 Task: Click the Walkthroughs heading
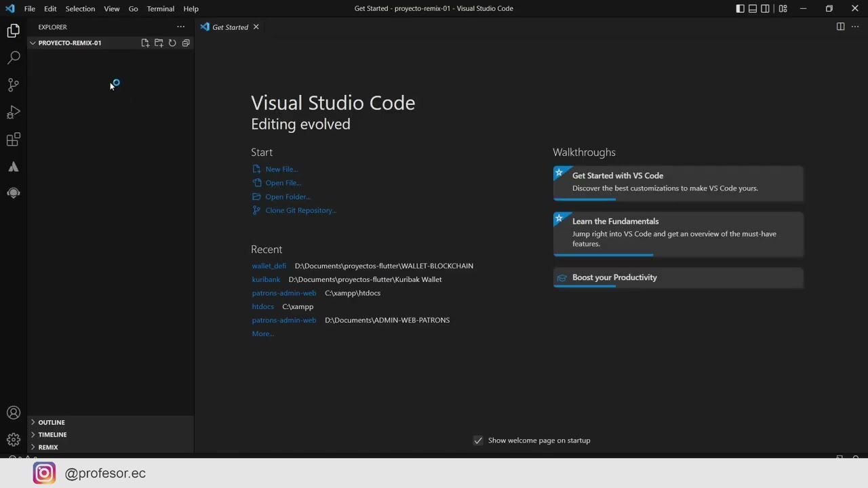(x=584, y=152)
